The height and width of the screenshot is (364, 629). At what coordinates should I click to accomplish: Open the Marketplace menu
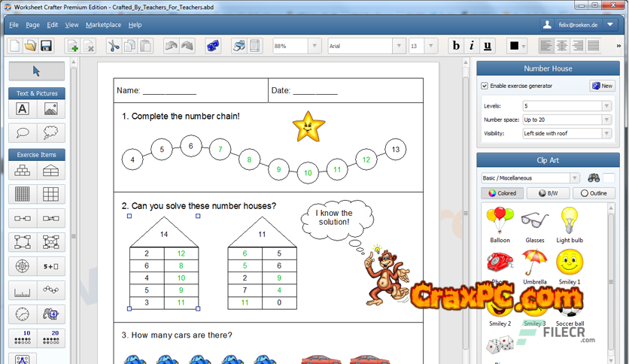click(104, 25)
